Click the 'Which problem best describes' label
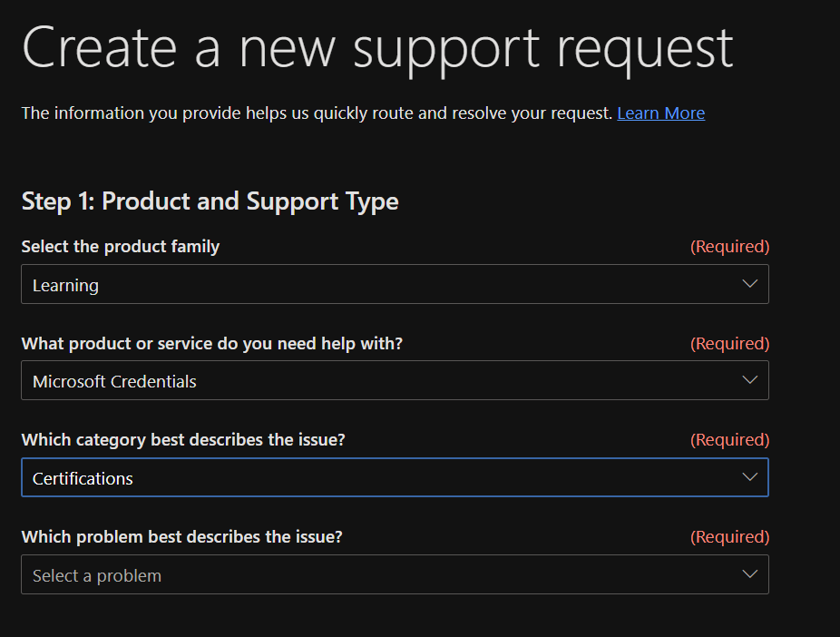840x637 pixels. pyautogui.click(x=181, y=537)
